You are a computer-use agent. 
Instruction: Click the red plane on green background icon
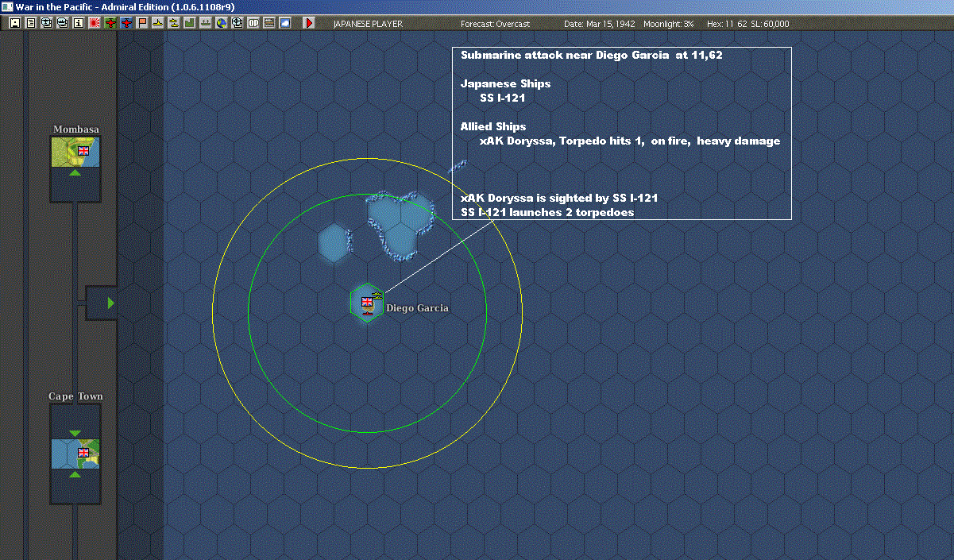110,23
